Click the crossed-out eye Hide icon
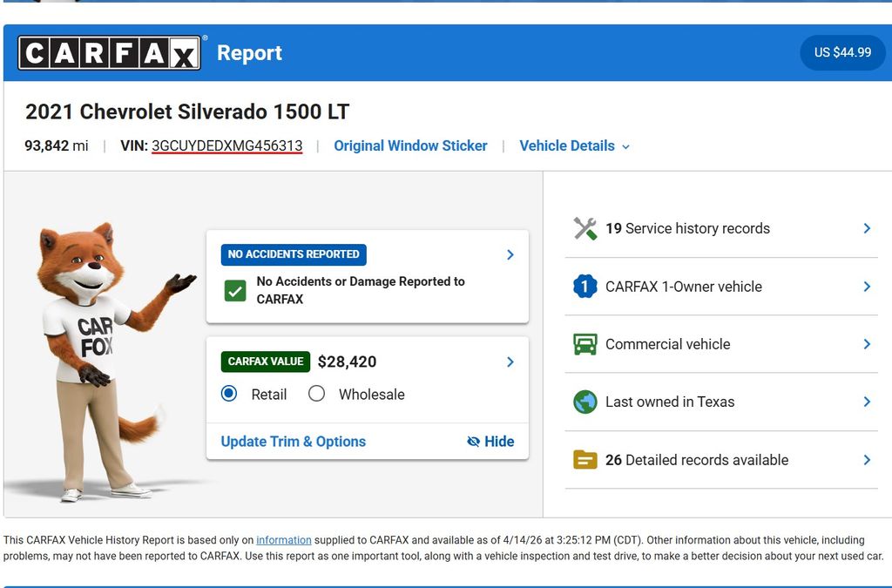The height and width of the screenshot is (588, 892). coord(473,442)
